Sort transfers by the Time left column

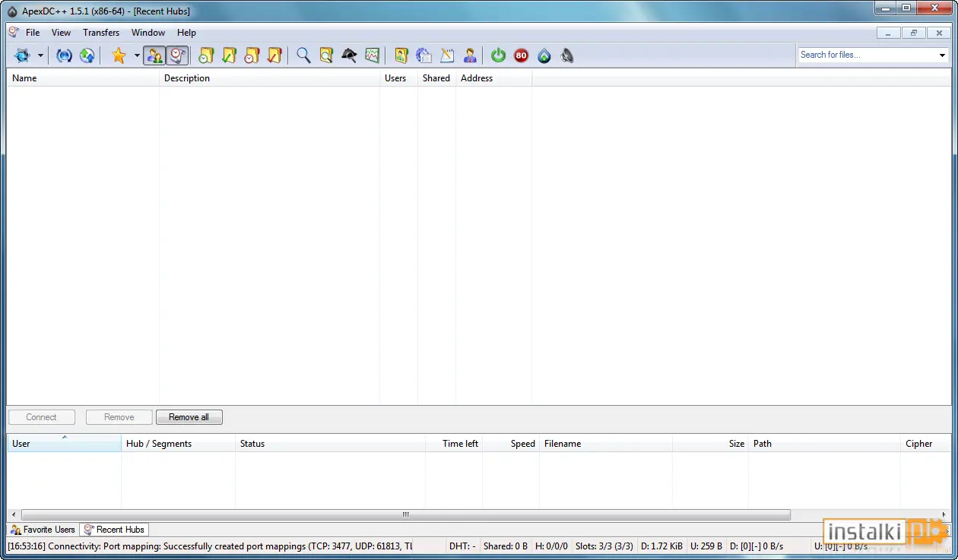[x=454, y=444]
